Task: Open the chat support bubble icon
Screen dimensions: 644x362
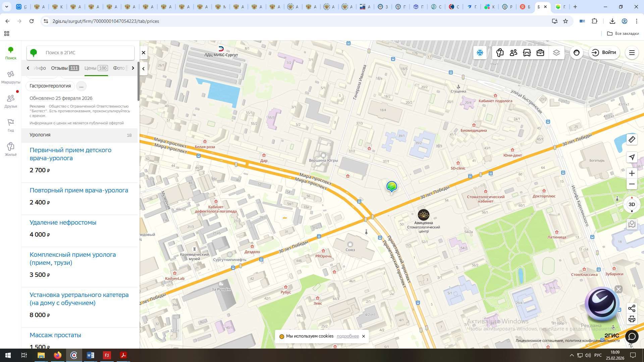Action: (x=632, y=336)
